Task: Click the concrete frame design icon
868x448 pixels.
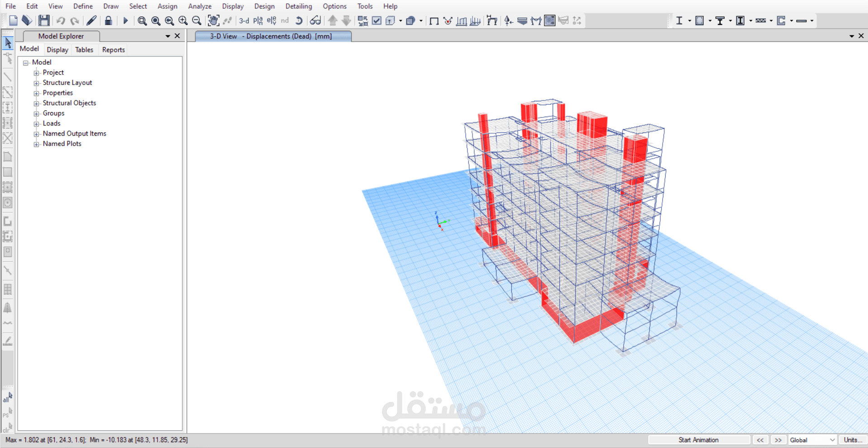Action: pyautogui.click(x=700, y=20)
